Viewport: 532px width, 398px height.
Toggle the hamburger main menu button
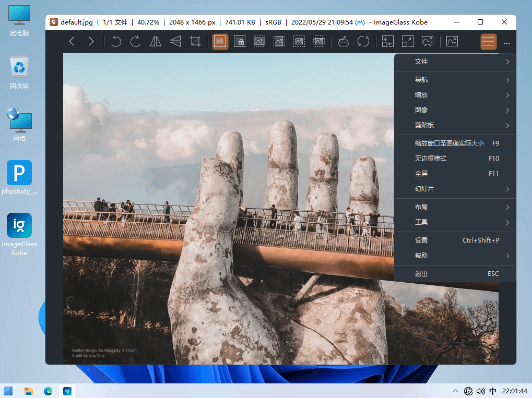(x=488, y=42)
